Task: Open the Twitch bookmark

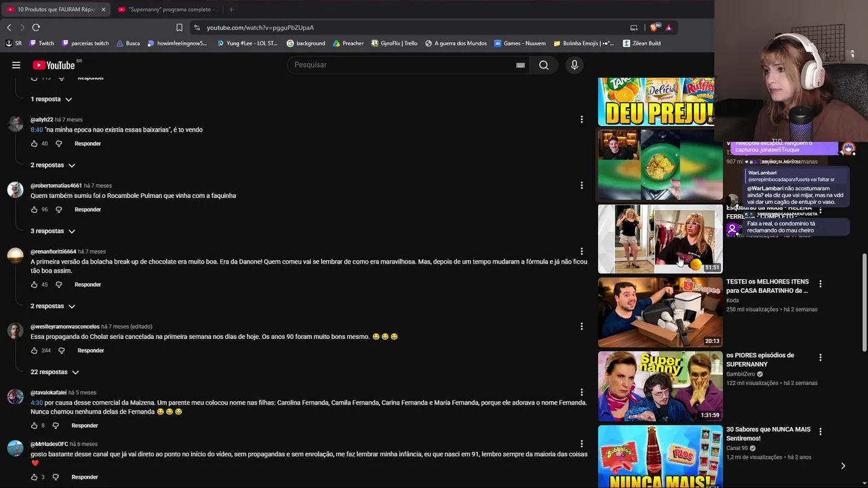Action: pos(41,43)
